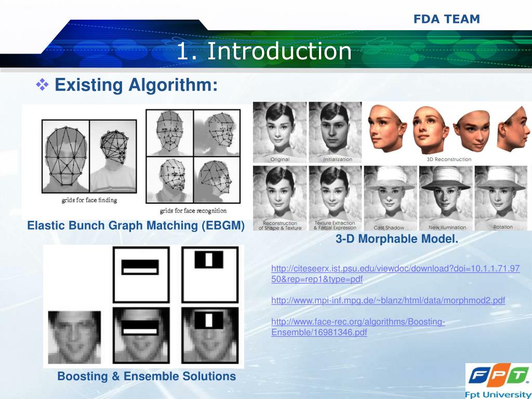Click the 'Initialization' face thumbnail
The width and height of the screenshot is (532, 399).
point(335,132)
